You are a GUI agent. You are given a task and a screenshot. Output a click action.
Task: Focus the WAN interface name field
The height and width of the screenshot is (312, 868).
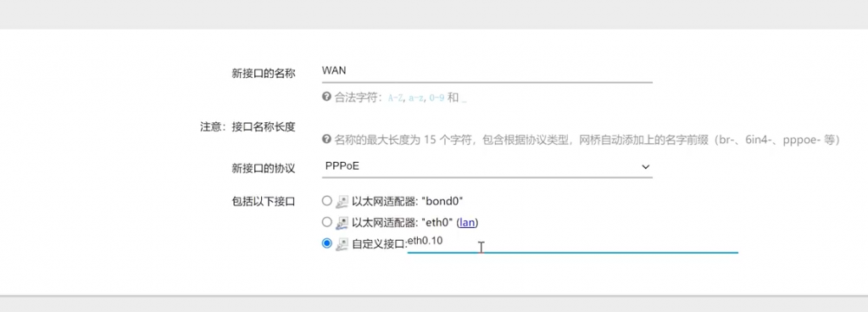[487, 71]
